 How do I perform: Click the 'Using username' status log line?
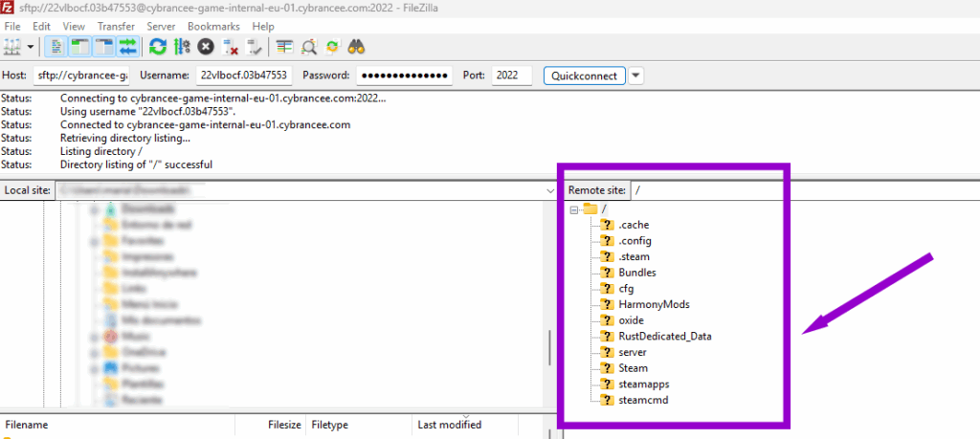tap(147, 111)
